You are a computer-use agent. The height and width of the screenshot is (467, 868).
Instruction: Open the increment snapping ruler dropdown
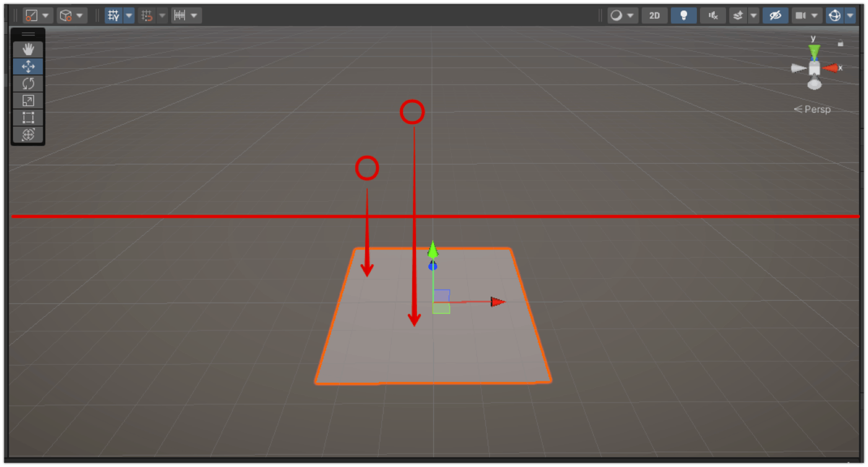click(x=186, y=16)
